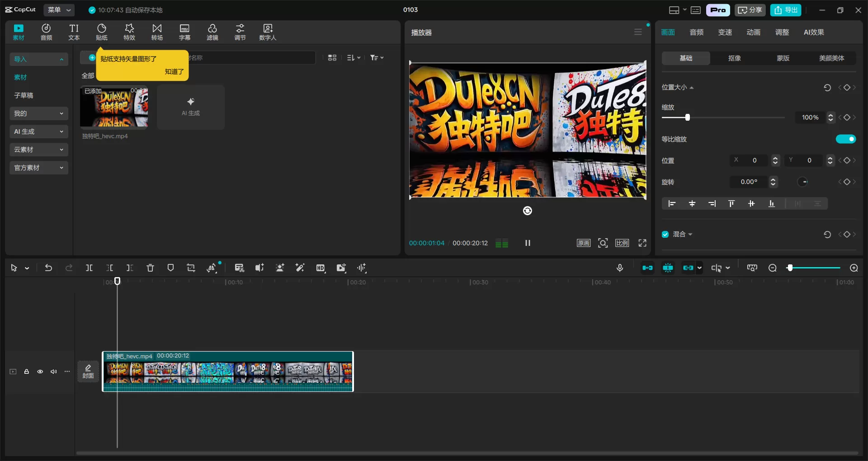The height and width of the screenshot is (461, 868).
Task: Switch to the 变速 tab
Action: click(x=725, y=32)
